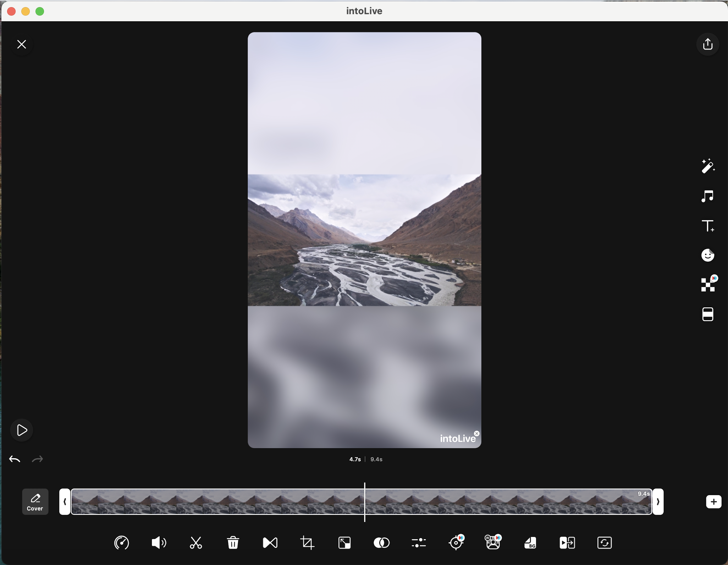Enable the undo action arrow
The height and width of the screenshot is (565, 728).
[x=15, y=459]
